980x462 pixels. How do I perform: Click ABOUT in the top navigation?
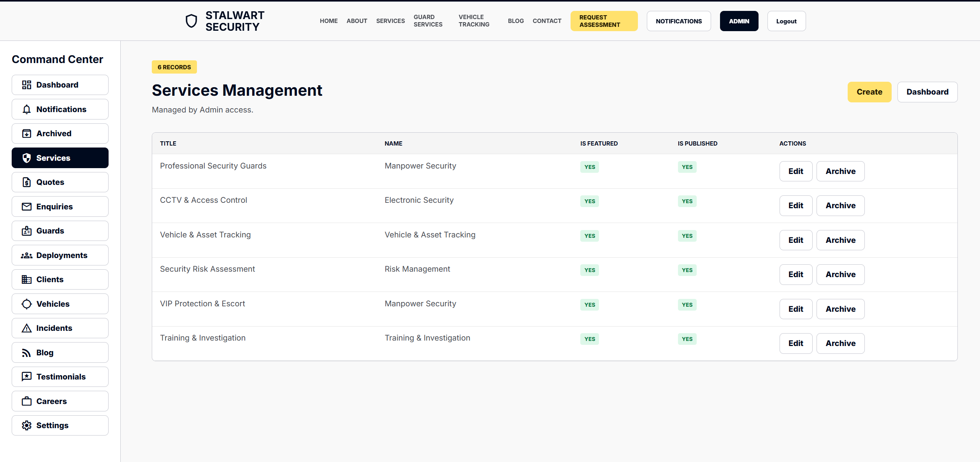[x=357, y=21]
